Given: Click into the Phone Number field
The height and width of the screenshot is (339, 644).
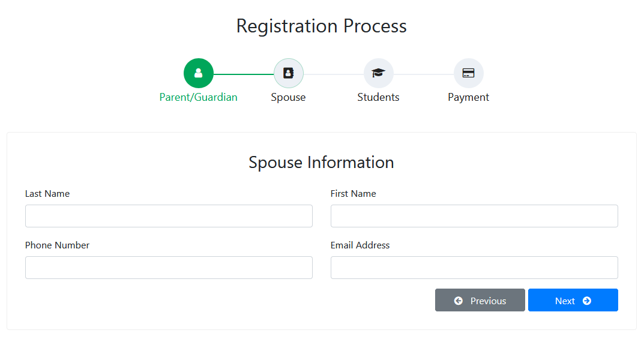Looking at the screenshot, I should click(x=169, y=268).
